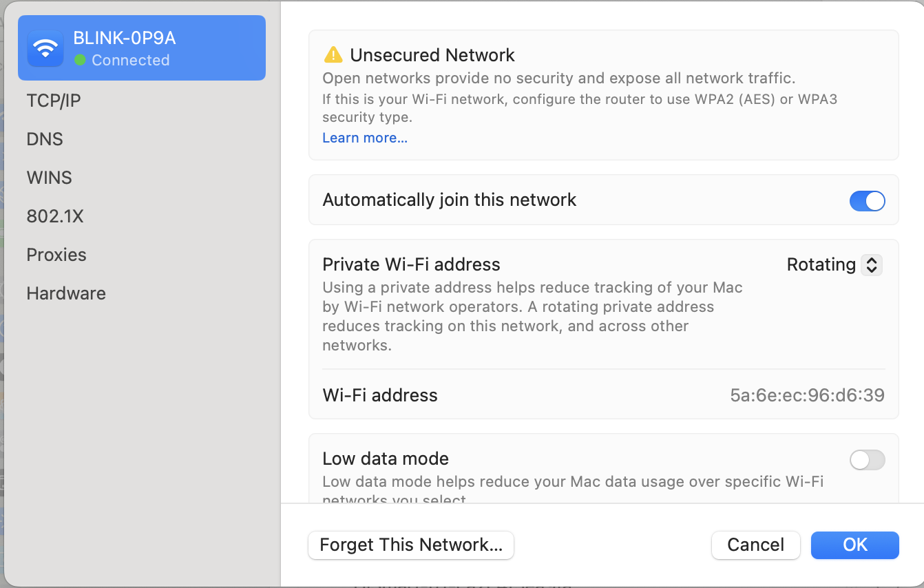Image resolution: width=924 pixels, height=588 pixels.
Task: Cancel the network settings dialog
Action: 755,545
